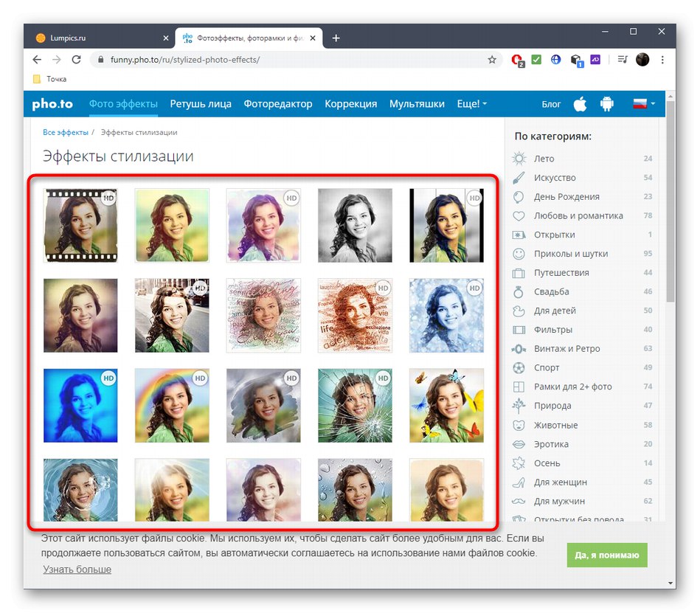Open the Узнать больше link
Image resolution: width=700 pixels, height=613 pixels.
(x=77, y=569)
